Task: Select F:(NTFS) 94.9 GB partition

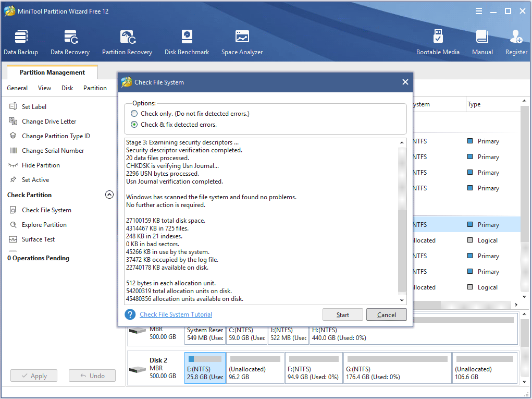Action: tap(314, 368)
